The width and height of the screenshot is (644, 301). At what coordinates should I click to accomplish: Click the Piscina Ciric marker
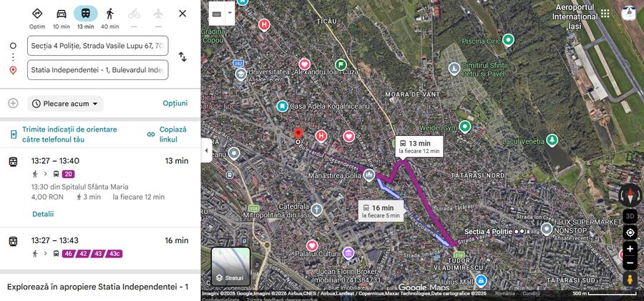click(x=509, y=40)
